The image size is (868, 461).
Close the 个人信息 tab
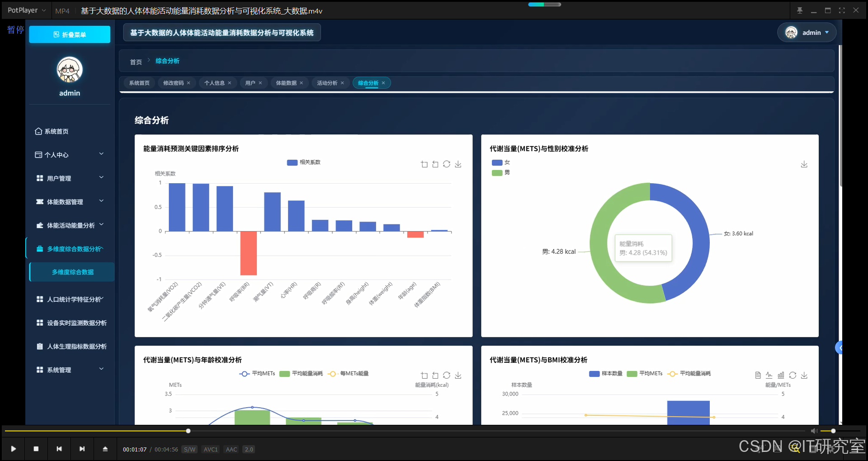click(x=230, y=83)
